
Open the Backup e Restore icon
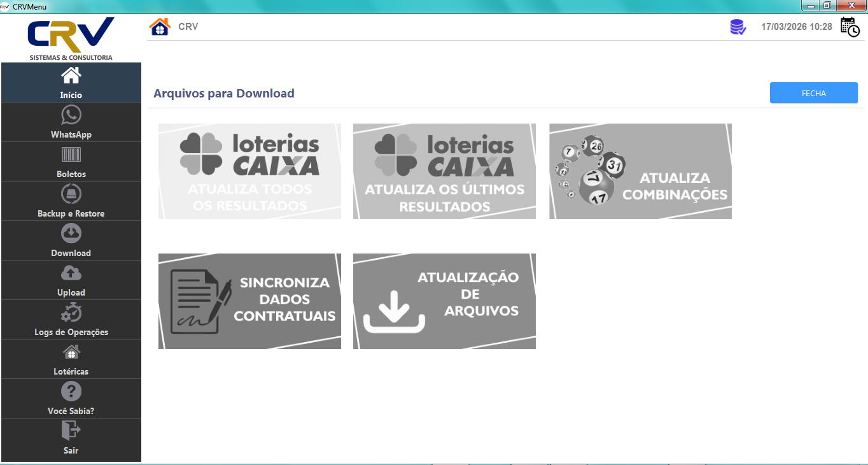tap(71, 194)
